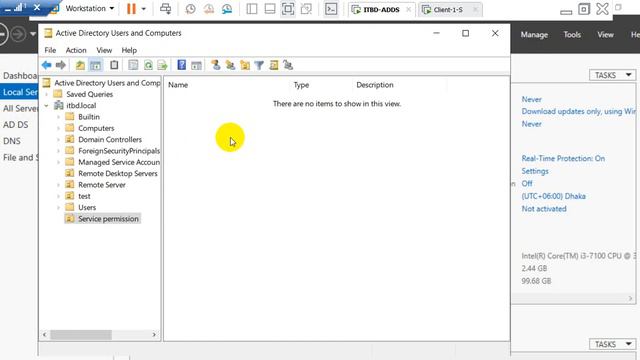Toggle VMware thumbnail bar layout icon
Image resolution: width=640 pixels, height=360 pixels.
coord(270,9)
